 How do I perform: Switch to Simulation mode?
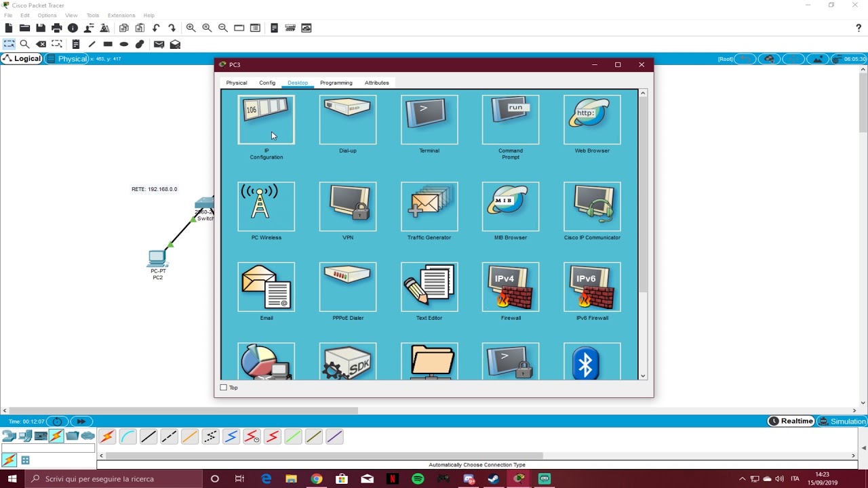tap(842, 421)
